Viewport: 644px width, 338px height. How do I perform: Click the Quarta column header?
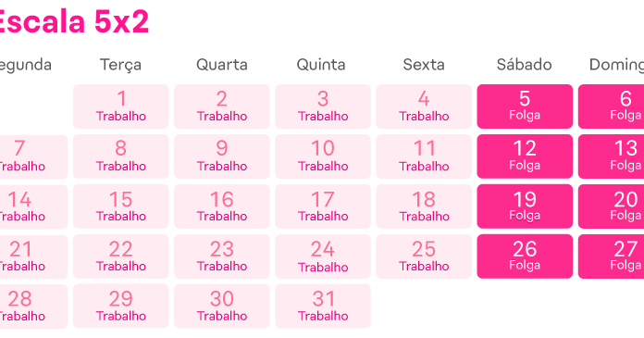click(x=222, y=65)
